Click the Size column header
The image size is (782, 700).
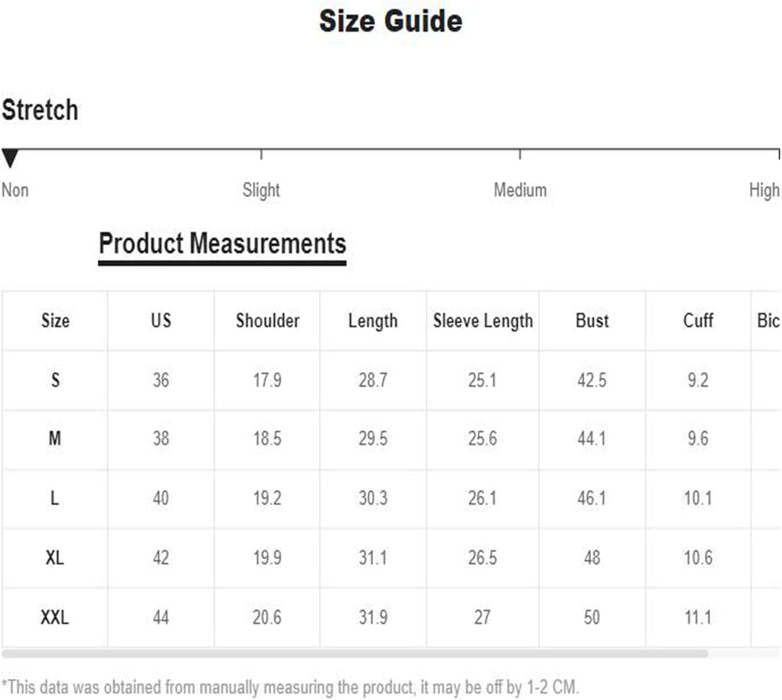pos(55,321)
